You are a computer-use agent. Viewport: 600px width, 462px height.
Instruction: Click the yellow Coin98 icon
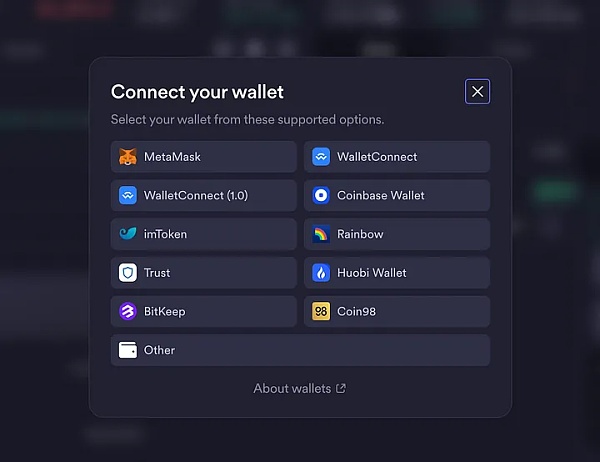coord(321,311)
